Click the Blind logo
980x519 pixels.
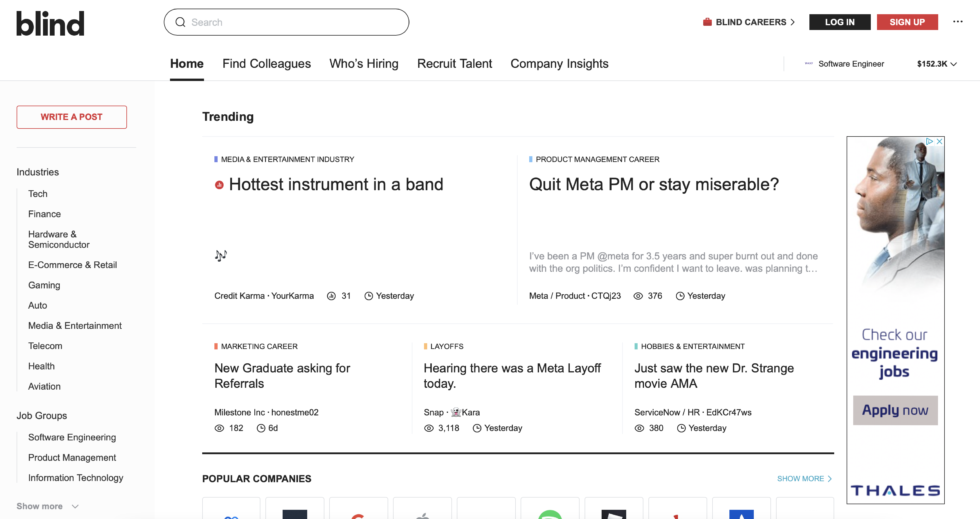(50, 23)
